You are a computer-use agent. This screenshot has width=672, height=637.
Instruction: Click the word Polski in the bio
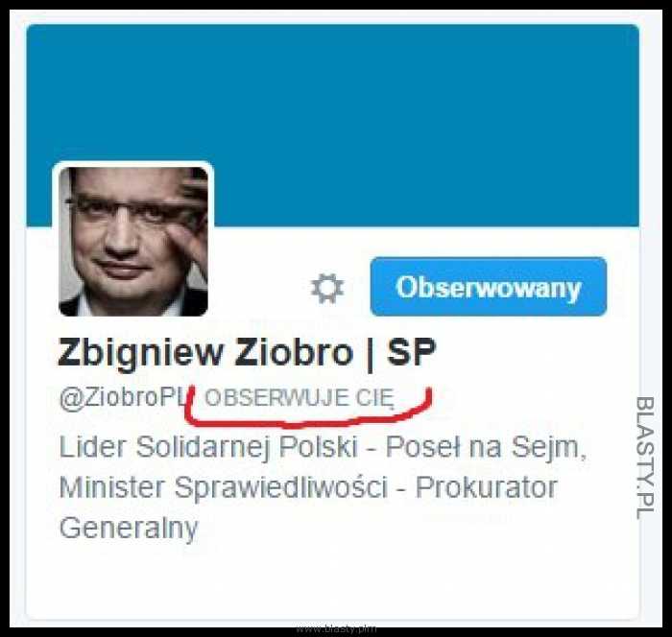point(319,447)
